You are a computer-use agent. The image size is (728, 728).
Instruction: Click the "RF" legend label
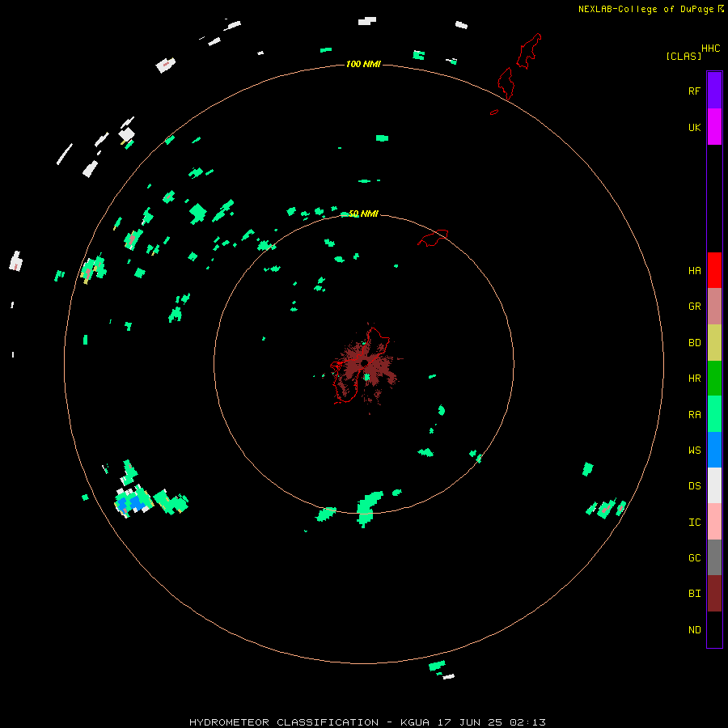click(694, 91)
